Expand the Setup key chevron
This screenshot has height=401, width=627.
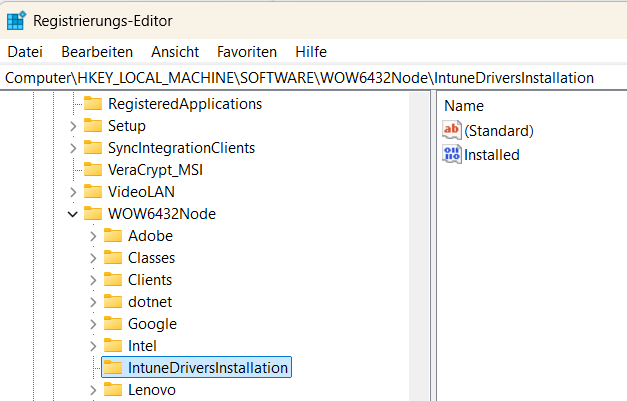click(72, 125)
